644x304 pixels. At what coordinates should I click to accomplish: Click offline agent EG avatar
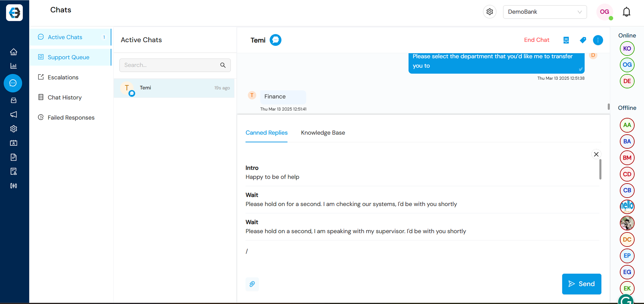[x=627, y=272]
